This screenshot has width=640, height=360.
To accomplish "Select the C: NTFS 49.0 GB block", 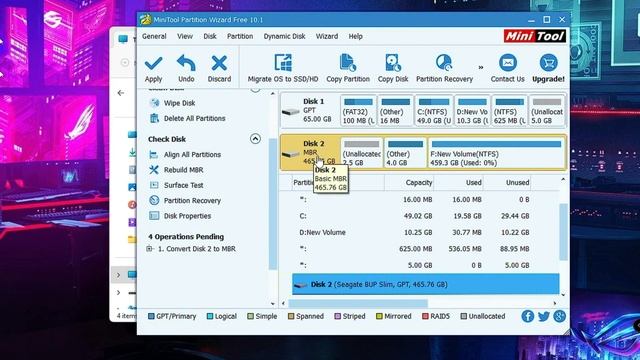I will tap(433, 111).
